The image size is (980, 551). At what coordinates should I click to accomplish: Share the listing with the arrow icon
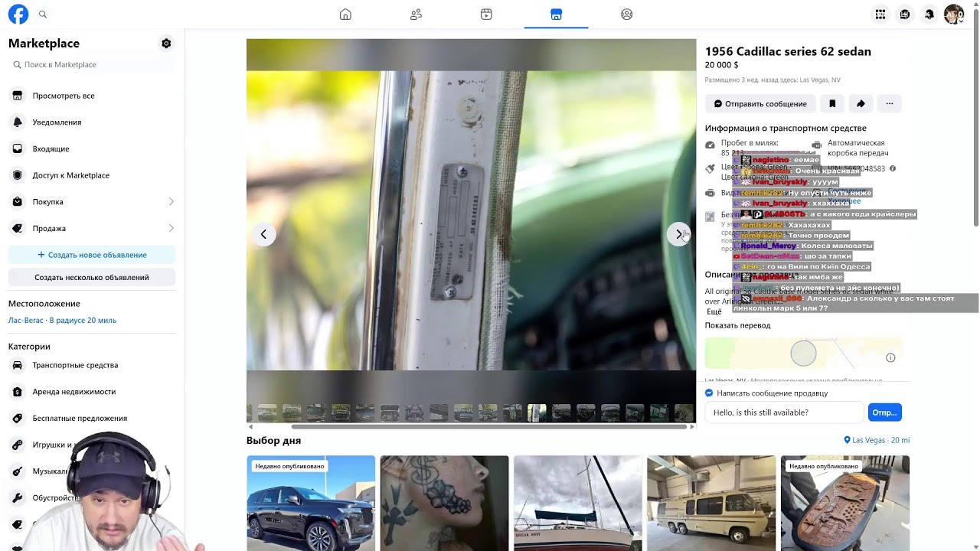tap(861, 103)
